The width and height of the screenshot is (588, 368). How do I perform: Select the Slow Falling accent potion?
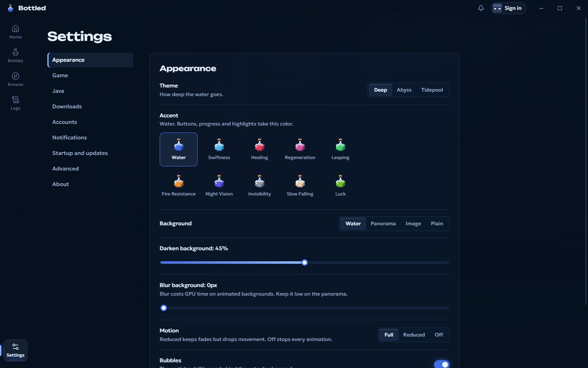(300, 186)
